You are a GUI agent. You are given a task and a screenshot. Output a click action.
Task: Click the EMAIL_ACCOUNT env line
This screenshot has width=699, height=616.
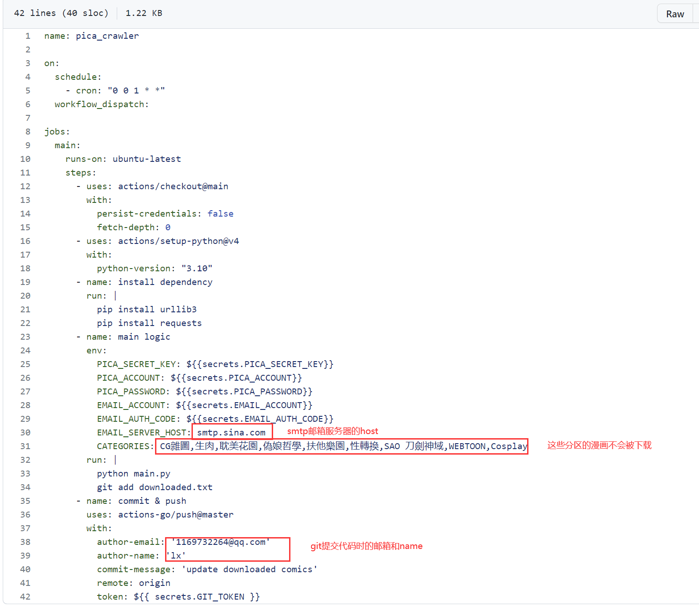205,405
